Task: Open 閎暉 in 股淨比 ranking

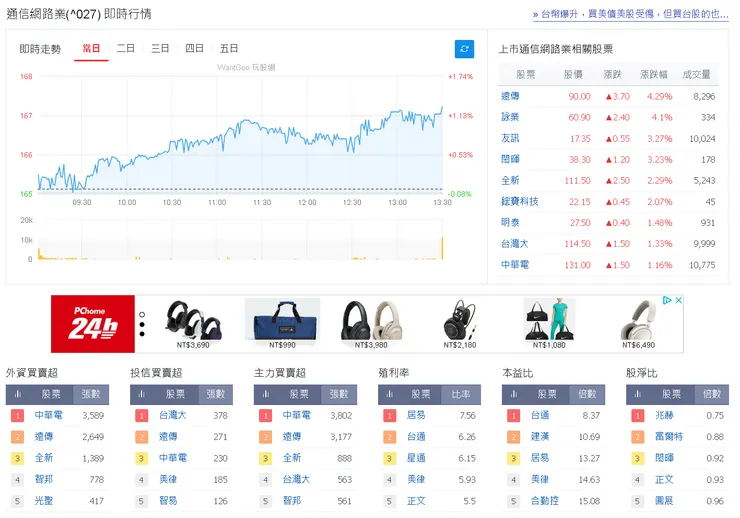Action: click(664, 458)
